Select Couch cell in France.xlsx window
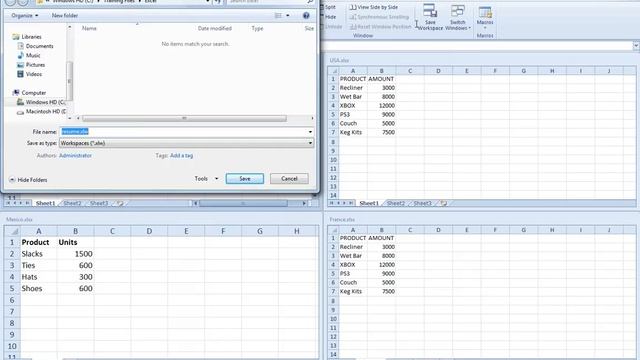 coord(353,282)
